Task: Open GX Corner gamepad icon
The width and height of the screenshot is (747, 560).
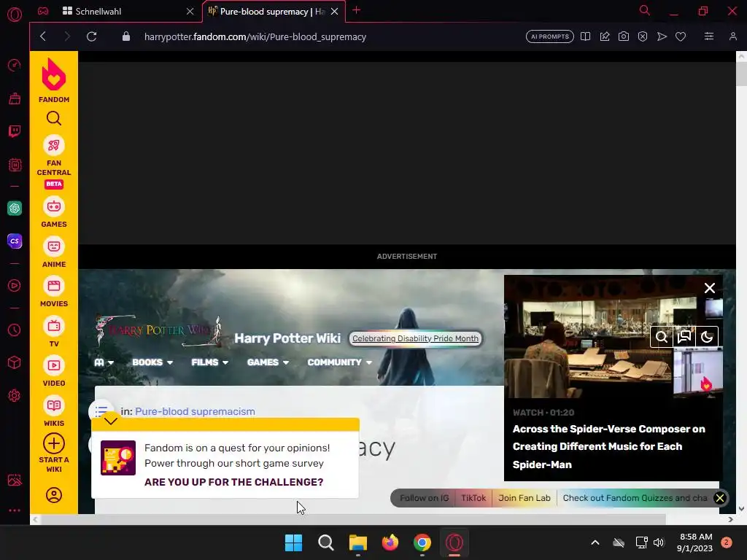Action: pos(43,11)
